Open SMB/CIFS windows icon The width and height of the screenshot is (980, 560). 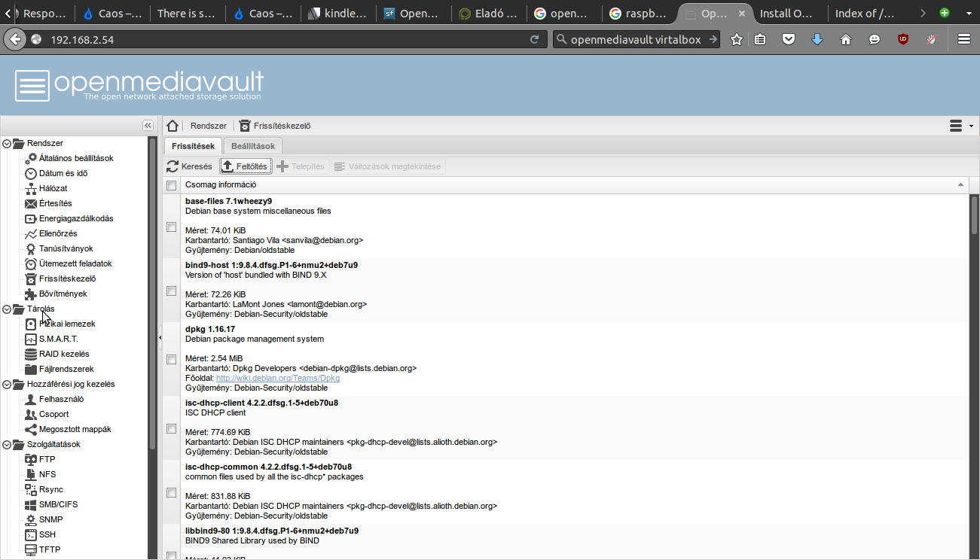[x=31, y=504]
